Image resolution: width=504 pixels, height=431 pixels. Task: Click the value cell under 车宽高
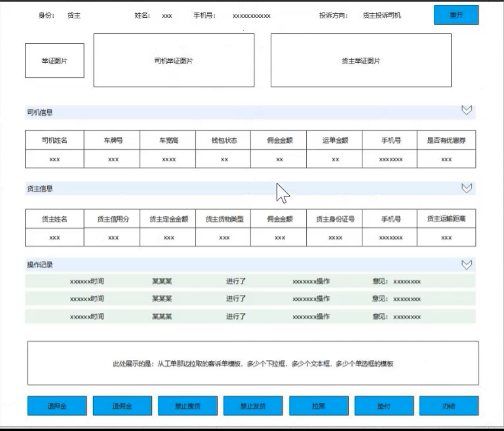tap(168, 159)
